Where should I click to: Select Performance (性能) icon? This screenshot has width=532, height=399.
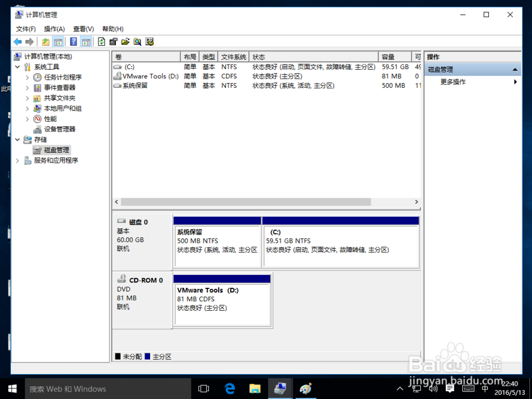pyautogui.click(x=37, y=119)
